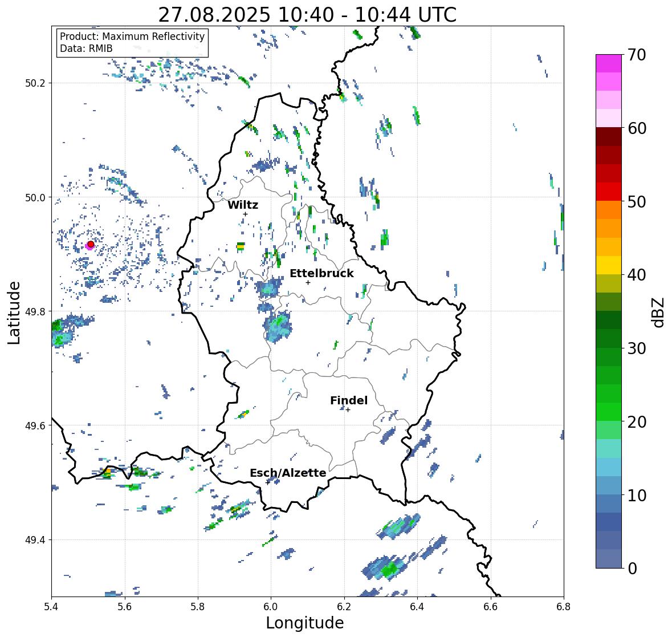Viewport: 672px width, 637px height.
Task: Click the Wiltz cross marker
Action: [245, 214]
